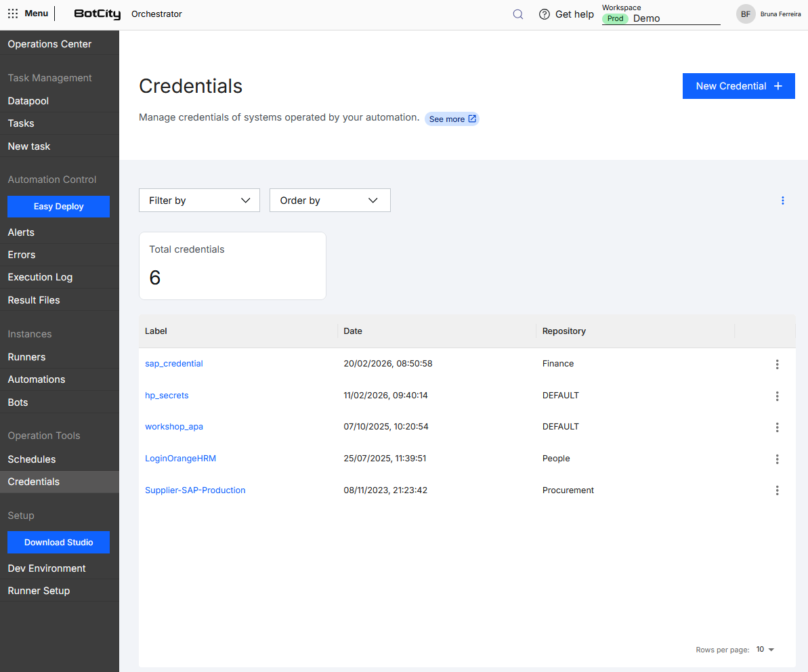Screen dimensions: 808x672
Task: Expand the Filter by dropdown
Action: coord(199,201)
